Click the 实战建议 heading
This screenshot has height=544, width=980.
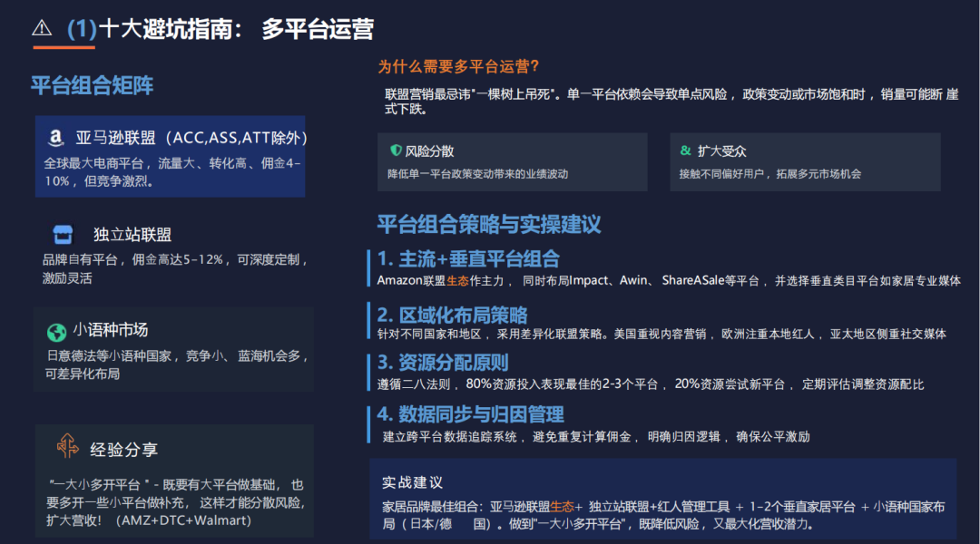[412, 482]
